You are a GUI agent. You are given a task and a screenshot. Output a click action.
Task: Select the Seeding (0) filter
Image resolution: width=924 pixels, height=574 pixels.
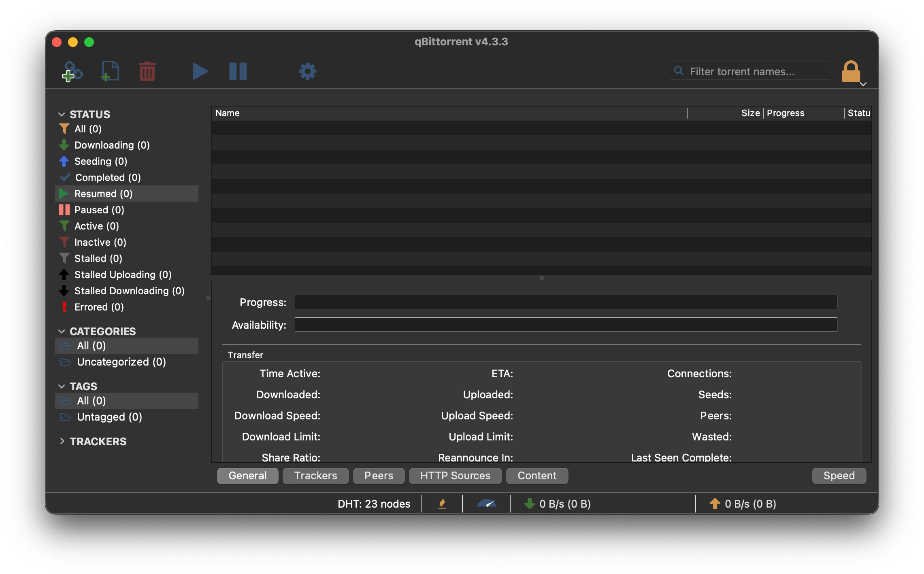click(127, 162)
